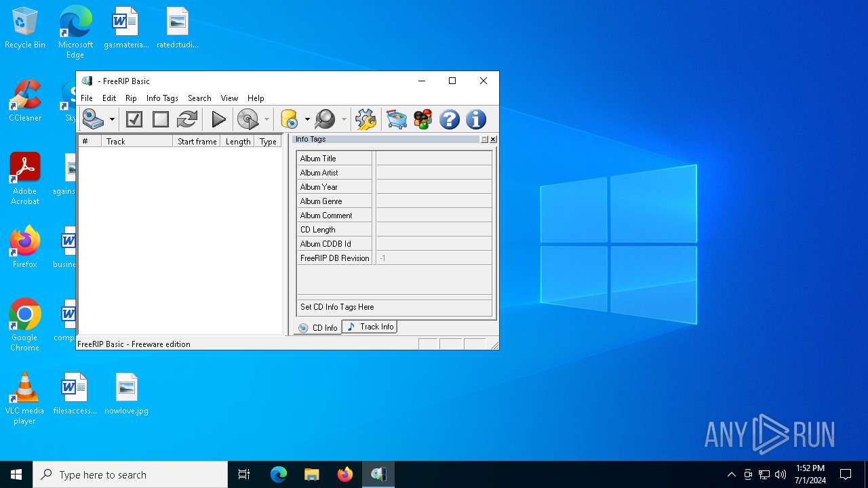Screen dimensions: 868x488
Task: Click the Track column header
Action: coord(137,142)
